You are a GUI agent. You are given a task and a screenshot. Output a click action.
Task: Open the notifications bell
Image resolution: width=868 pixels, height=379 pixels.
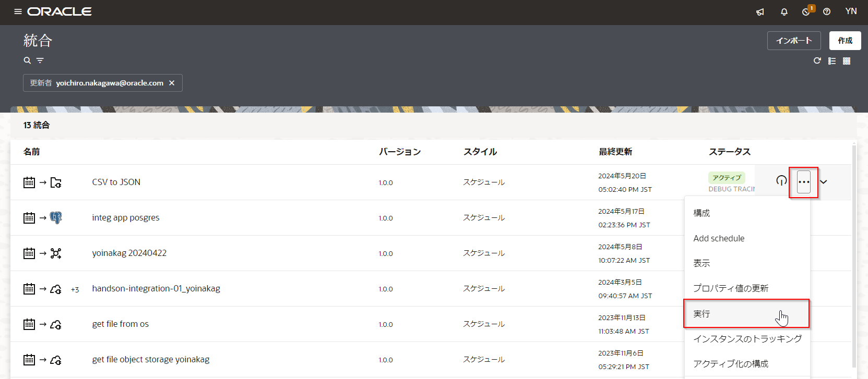[x=784, y=11]
